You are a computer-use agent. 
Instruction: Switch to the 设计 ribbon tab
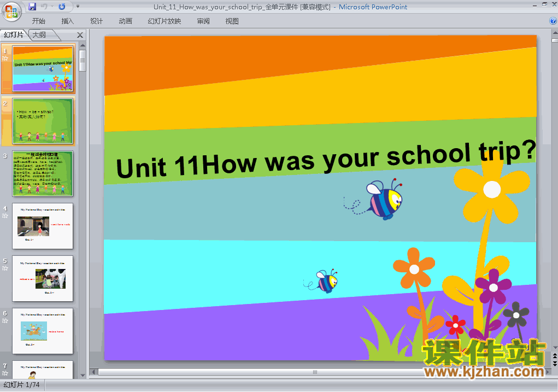pos(96,21)
